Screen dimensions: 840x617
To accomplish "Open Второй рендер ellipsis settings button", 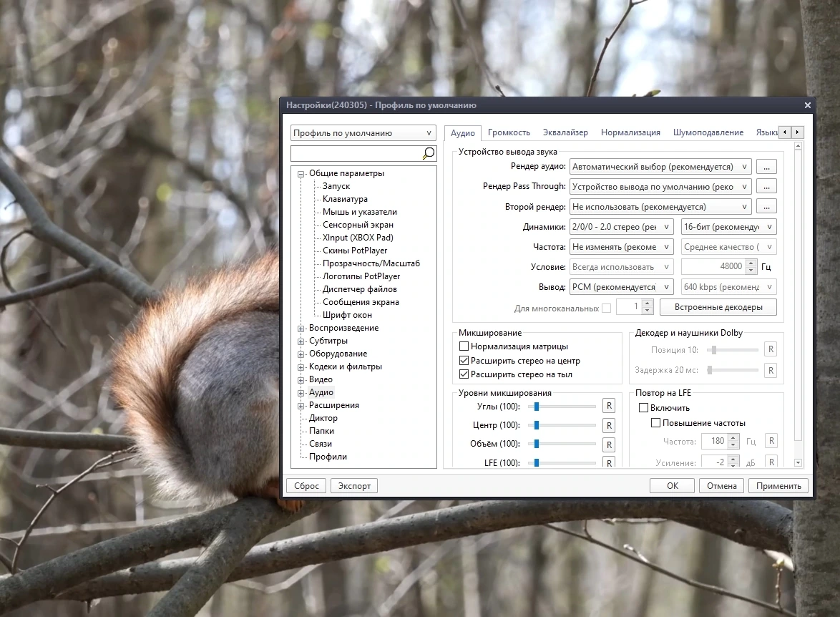I will (x=766, y=206).
